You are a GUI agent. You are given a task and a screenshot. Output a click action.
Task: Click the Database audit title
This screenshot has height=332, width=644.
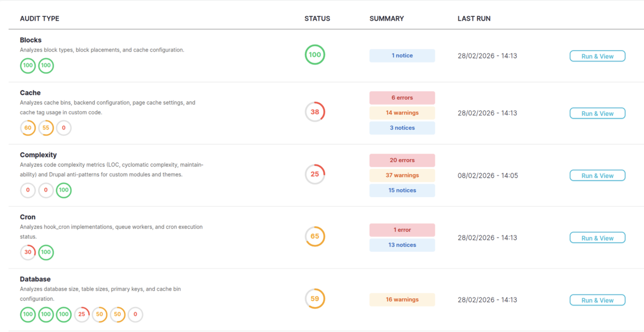(35, 279)
